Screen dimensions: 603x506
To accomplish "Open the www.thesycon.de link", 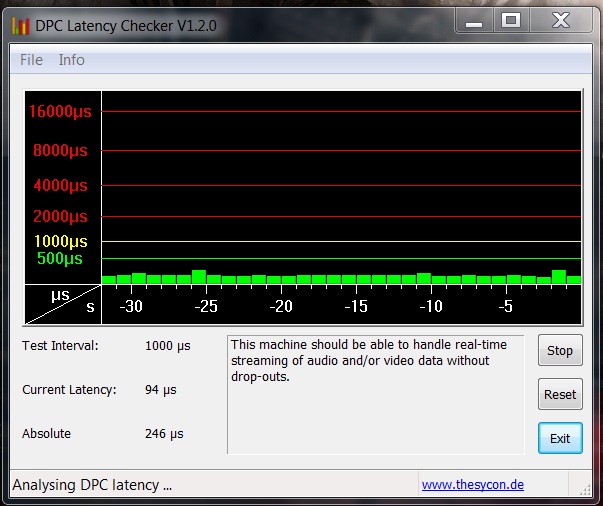I will click(x=473, y=484).
